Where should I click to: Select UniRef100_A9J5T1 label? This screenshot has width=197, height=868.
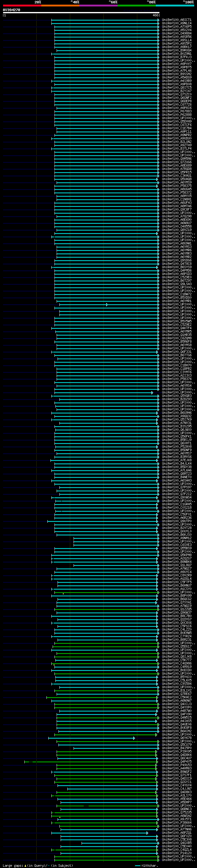(x=177, y=819)
